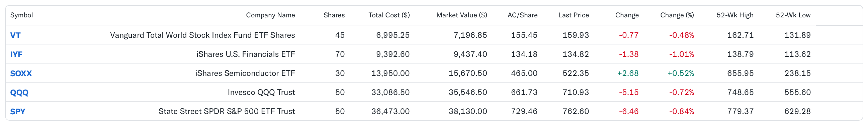Sort by 52-Wk High column header
The height and width of the screenshot is (129, 868).
click(735, 15)
